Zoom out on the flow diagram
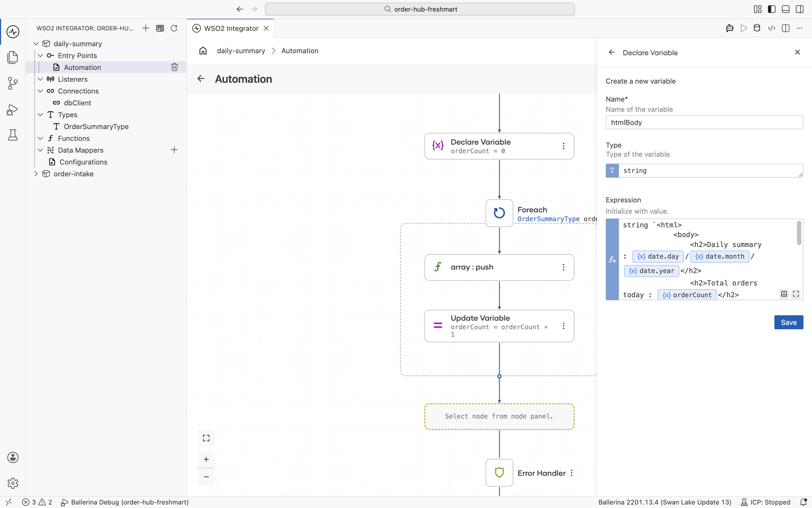The image size is (812, 508). point(206,477)
